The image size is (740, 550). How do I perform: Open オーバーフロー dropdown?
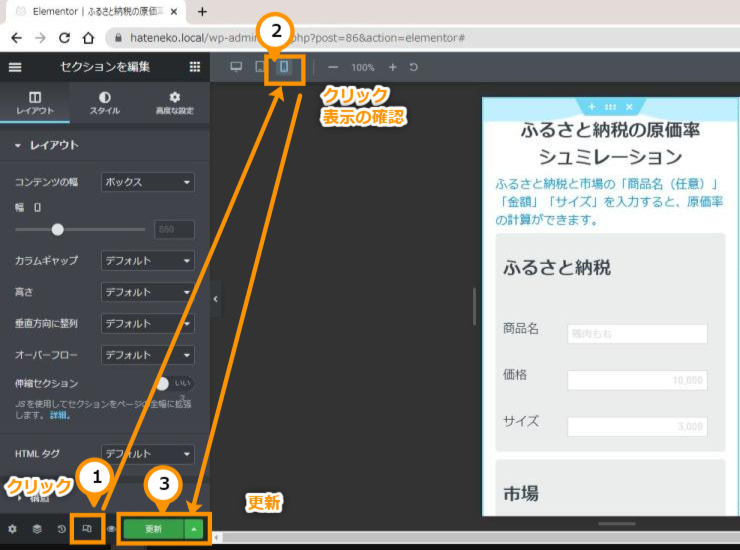[148, 355]
